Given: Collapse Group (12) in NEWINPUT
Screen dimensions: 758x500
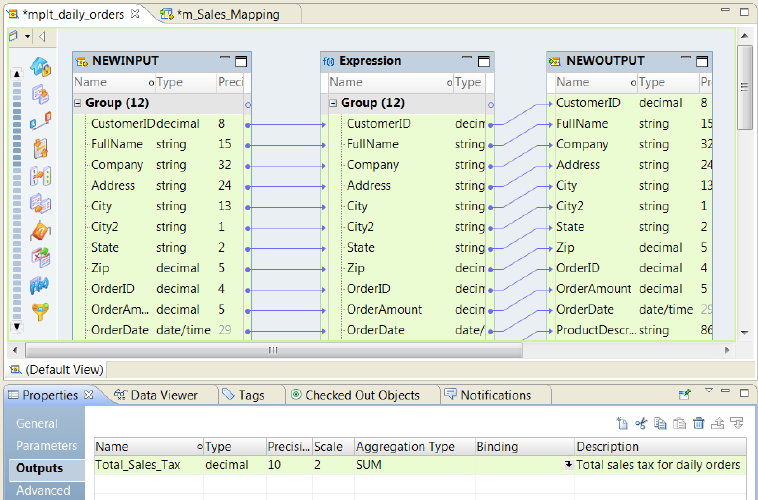Looking at the screenshot, I should pyautogui.click(x=78, y=103).
